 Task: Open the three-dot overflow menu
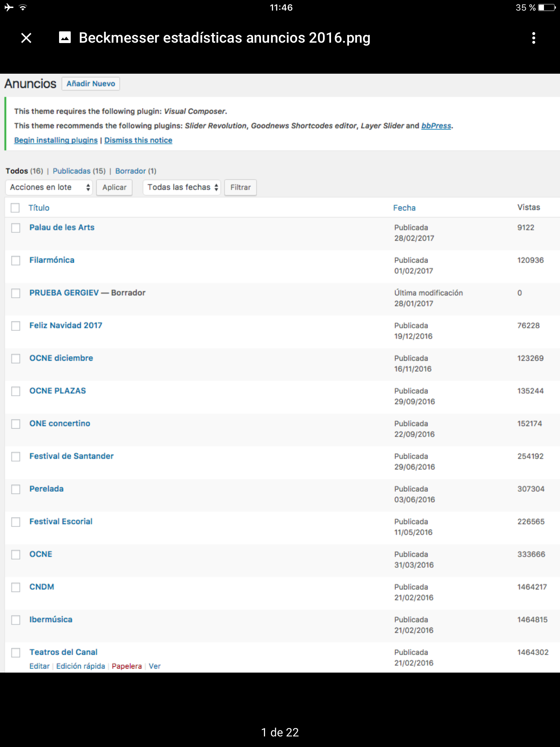(533, 38)
